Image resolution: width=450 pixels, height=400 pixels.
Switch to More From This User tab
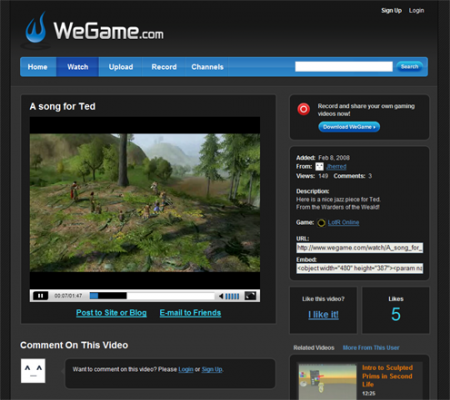pos(371,348)
